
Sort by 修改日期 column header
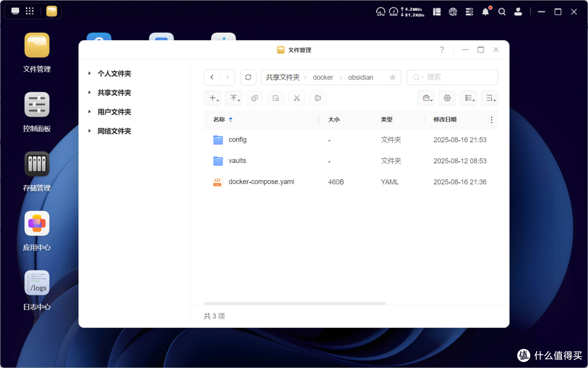[x=445, y=119]
